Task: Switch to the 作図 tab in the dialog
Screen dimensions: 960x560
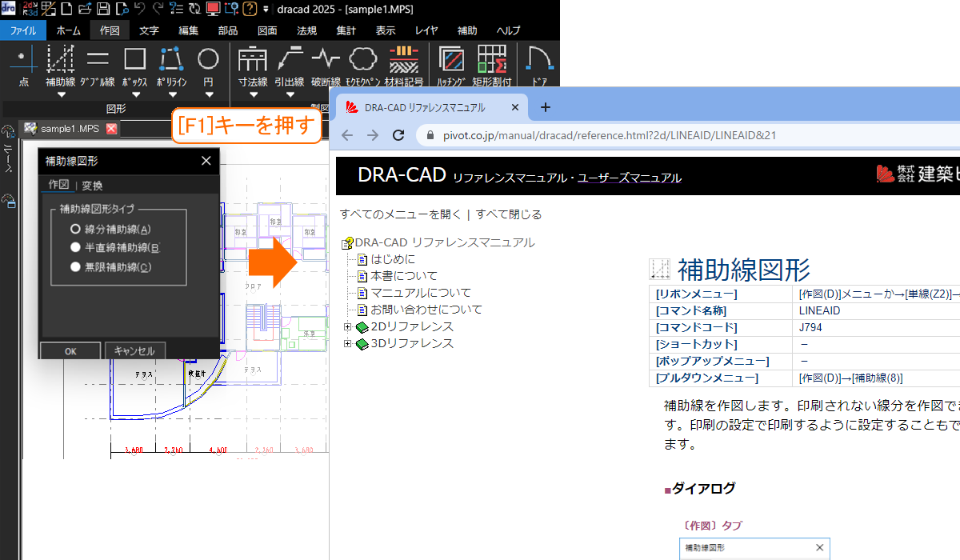Action: [x=58, y=185]
